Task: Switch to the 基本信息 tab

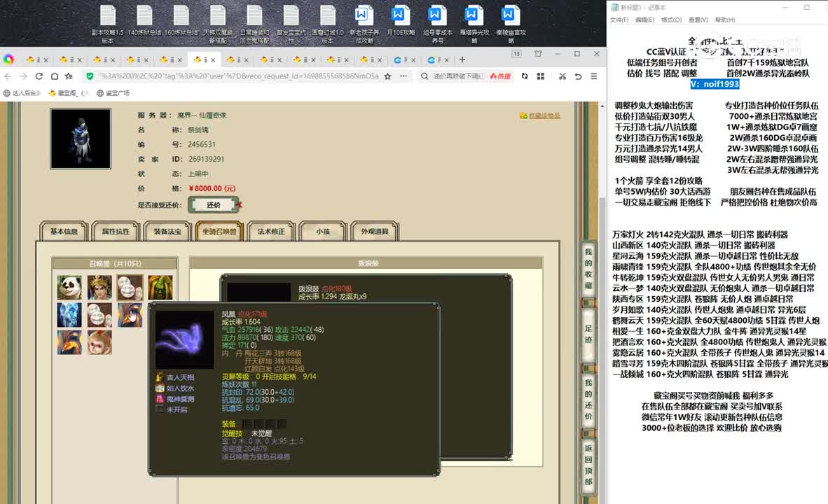Action: [x=64, y=232]
